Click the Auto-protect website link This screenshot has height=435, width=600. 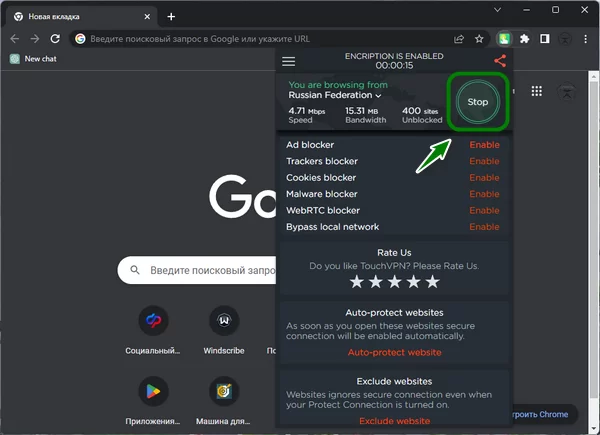pos(394,353)
